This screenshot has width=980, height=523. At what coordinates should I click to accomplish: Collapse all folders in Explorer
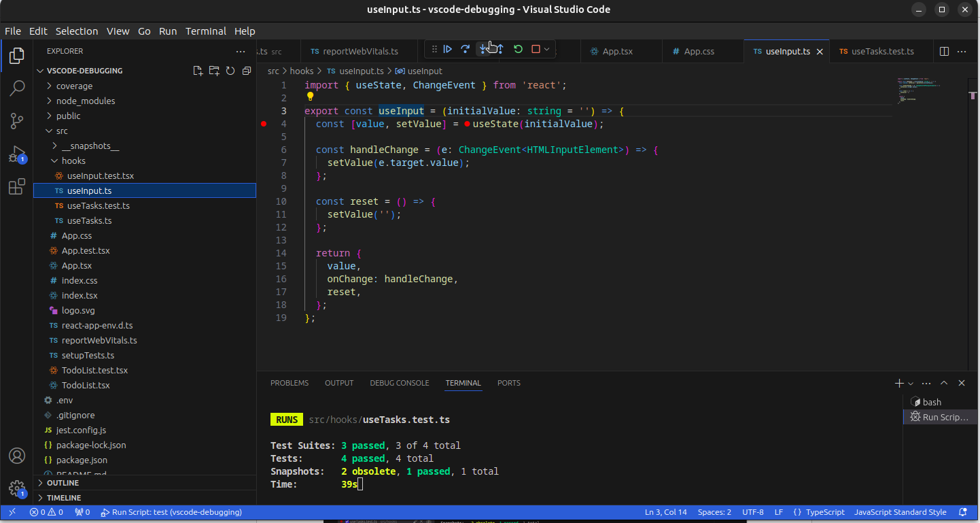point(247,71)
